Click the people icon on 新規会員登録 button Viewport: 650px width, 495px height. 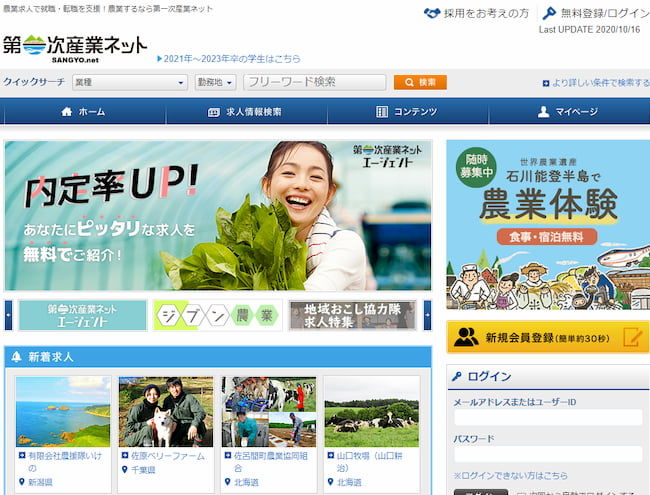(x=466, y=337)
